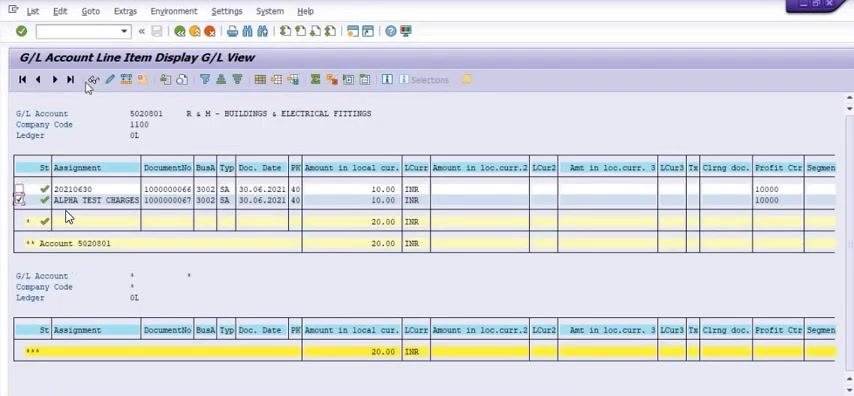Click the SAP menu icon left of List
The width and height of the screenshot is (854, 396).
click(x=14, y=10)
